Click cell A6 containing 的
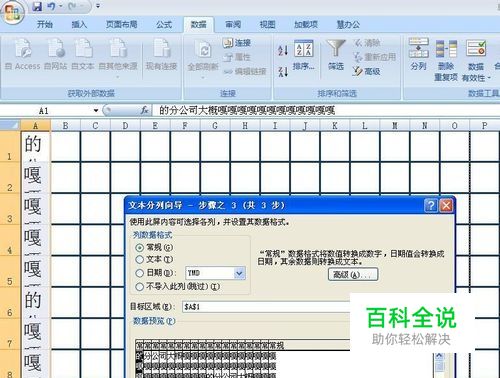Viewport: 500px width, 378px height. coord(36,303)
